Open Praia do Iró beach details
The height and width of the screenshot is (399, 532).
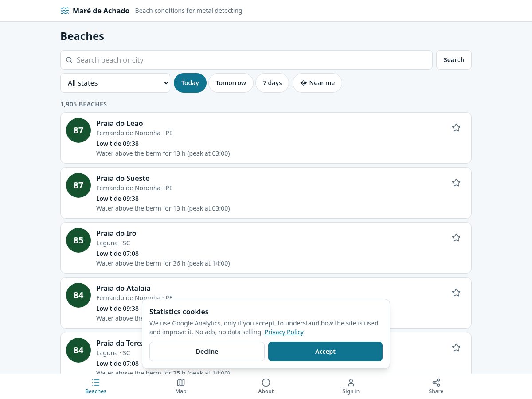266,248
